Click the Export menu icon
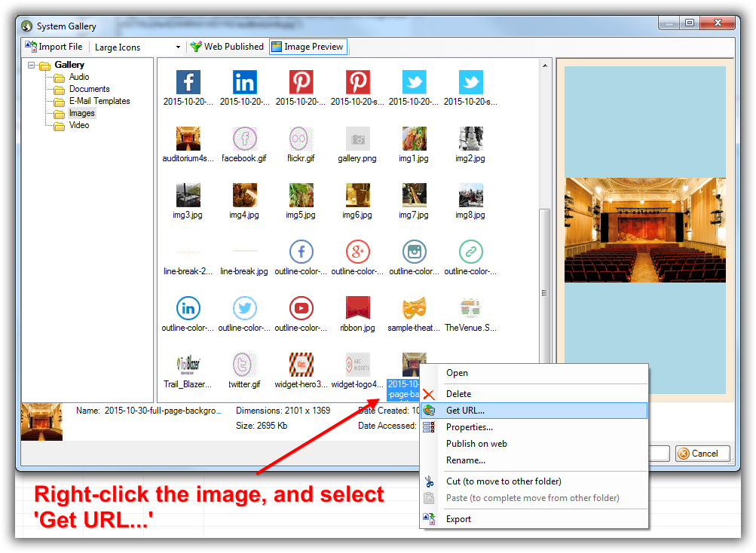The image size is (756, 553). (x=429, y=518)
